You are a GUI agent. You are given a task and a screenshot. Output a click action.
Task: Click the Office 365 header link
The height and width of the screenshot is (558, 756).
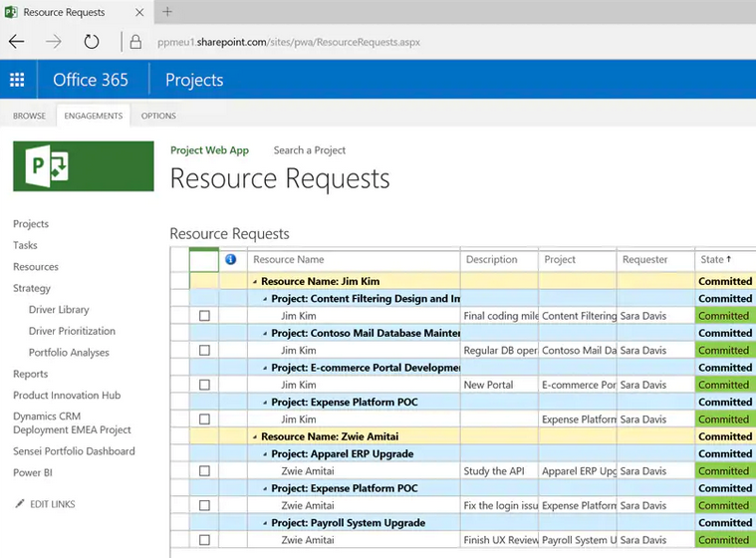click(91, 80)
